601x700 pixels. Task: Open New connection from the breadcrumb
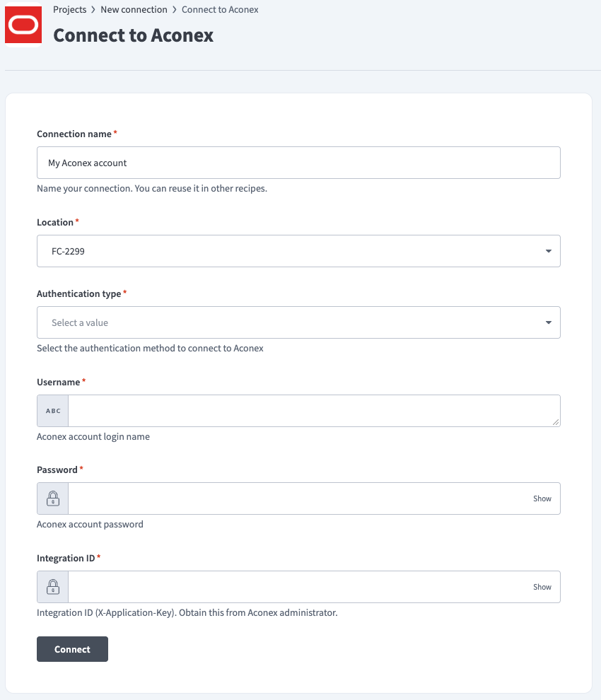(x=134, y=9)
